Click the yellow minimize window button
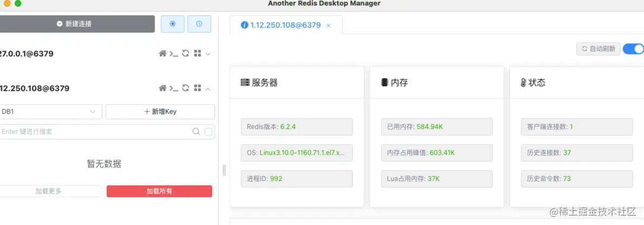The width and height of the screenshot is (644, 225). [x=7, y=3]
